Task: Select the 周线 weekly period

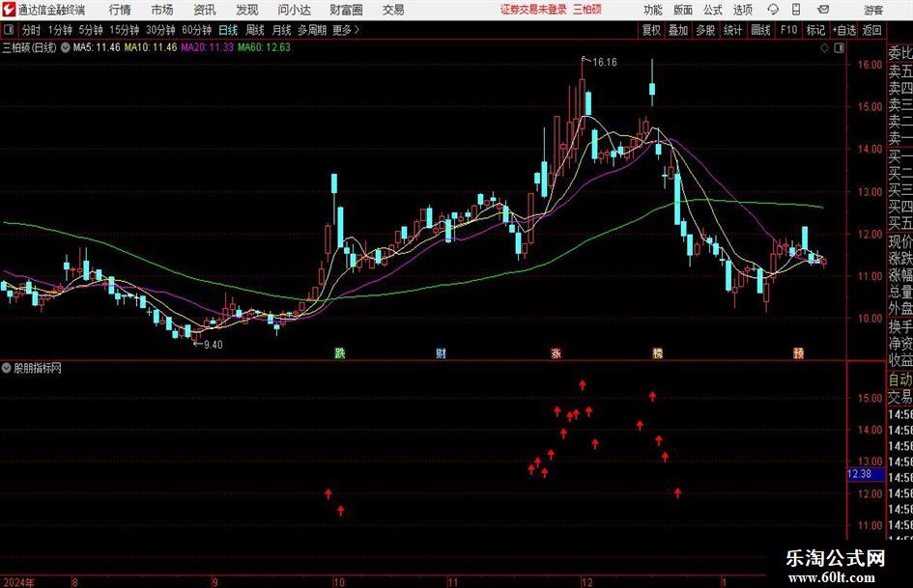Action: pyautogui.click(x=255, y=30)
